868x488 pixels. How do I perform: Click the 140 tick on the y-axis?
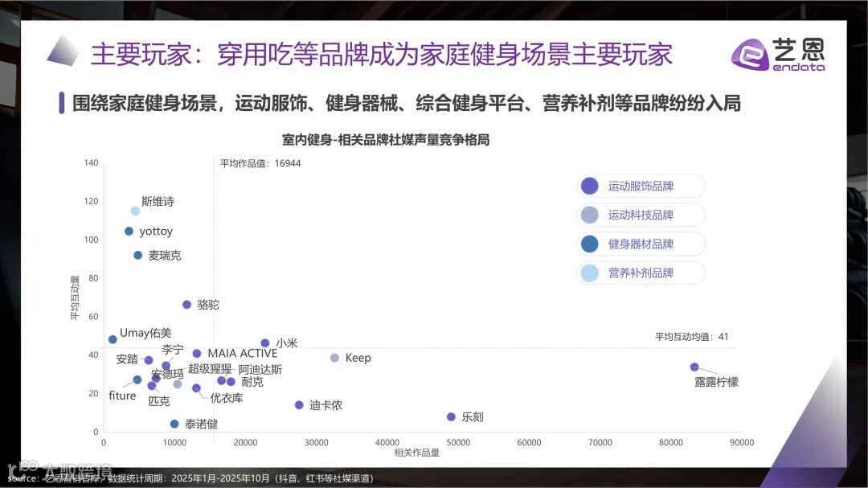click(92, 163)
